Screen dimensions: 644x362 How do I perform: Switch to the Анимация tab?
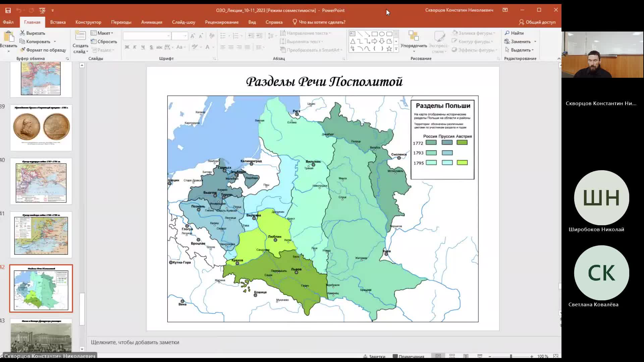coord(152,22)
